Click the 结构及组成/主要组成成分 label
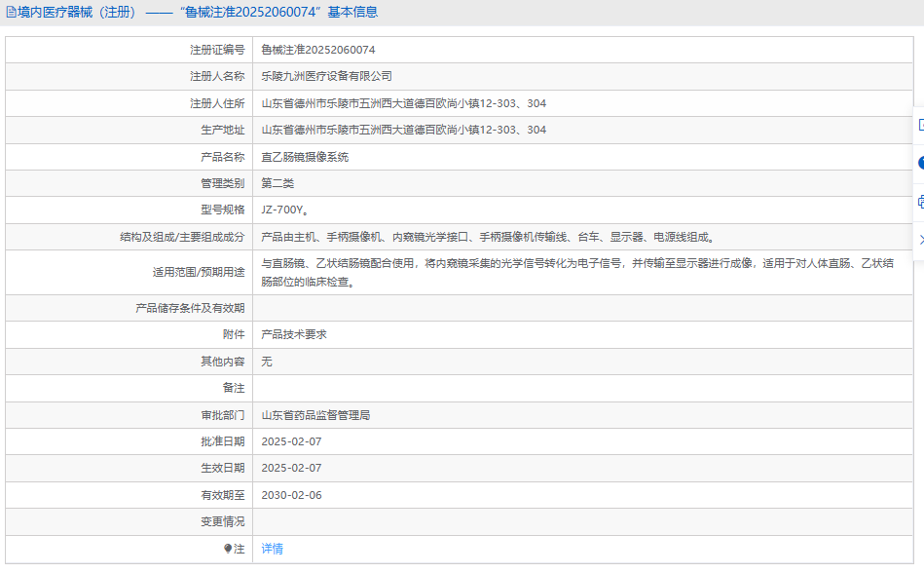Viewport: 924px width, 573px height. pos(182,237)
